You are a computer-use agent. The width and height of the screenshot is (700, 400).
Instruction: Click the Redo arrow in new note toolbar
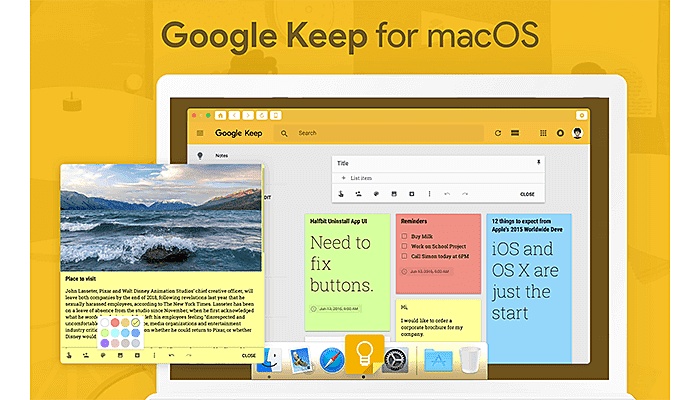pyautogui.click(x=465, y=194)
